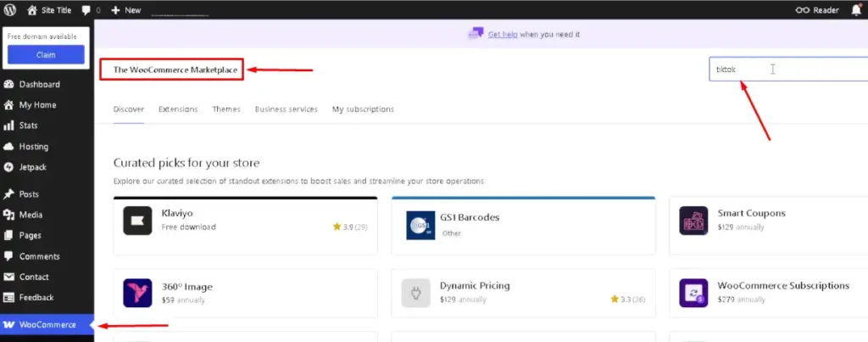The width and height of the screenshot is (868, 342).
Task: Click the WooCommerce Subscriptions icon
Action: click(693, 293)
